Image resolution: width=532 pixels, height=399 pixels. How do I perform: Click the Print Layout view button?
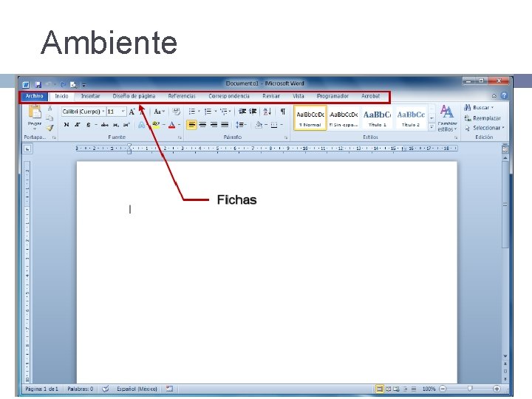point(379,389)
